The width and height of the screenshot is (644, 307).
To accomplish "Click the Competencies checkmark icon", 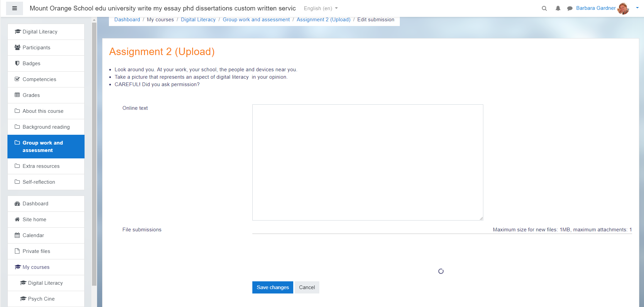I will pyautogui.click(x=17, y=79).
